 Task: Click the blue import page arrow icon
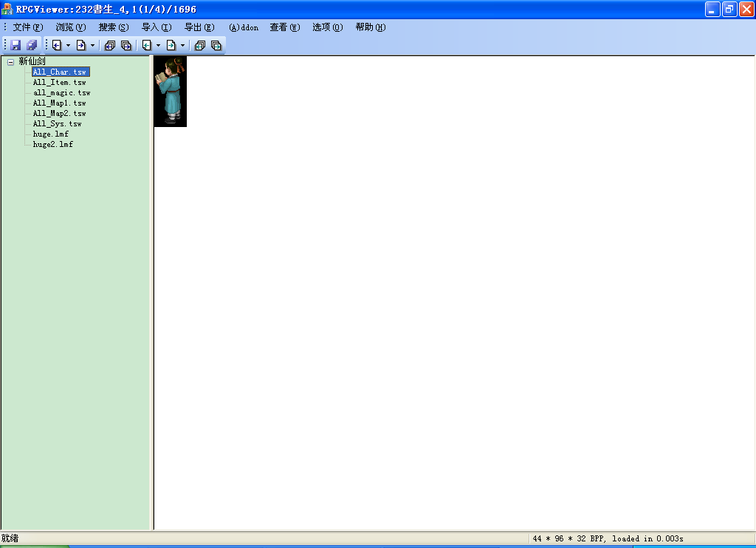[57, 45]
